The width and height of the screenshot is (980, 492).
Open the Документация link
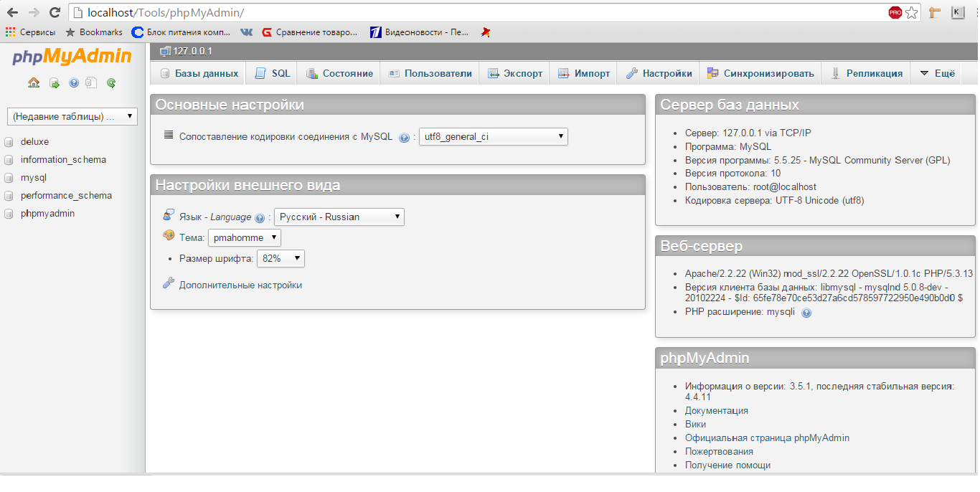pyautogui.click(x=717, y=411)
